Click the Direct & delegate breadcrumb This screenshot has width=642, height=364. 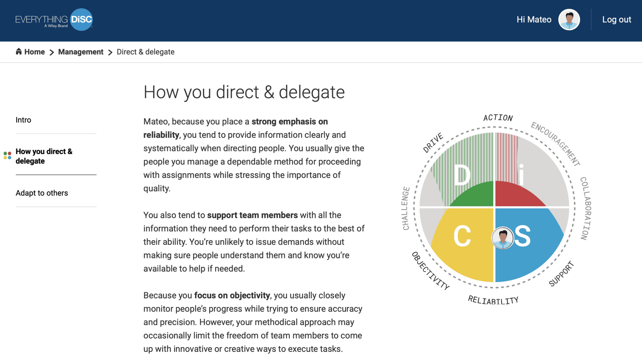click(145, 52)
